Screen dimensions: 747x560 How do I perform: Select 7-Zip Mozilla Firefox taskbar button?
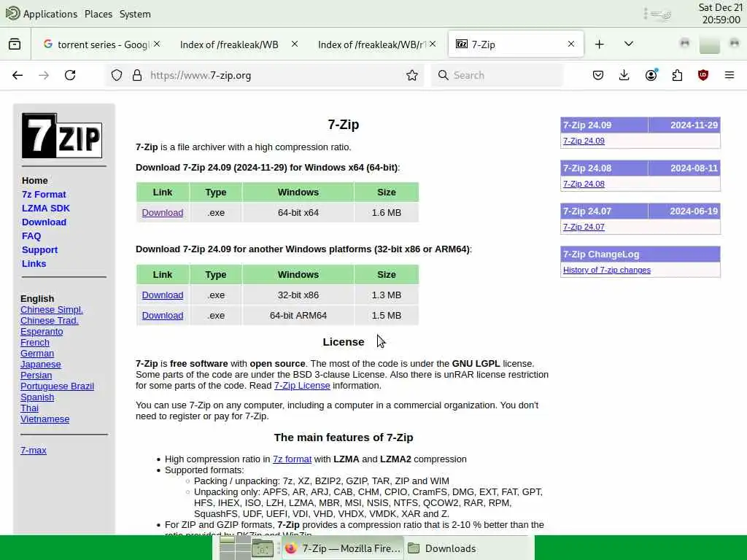coord(343,548)
